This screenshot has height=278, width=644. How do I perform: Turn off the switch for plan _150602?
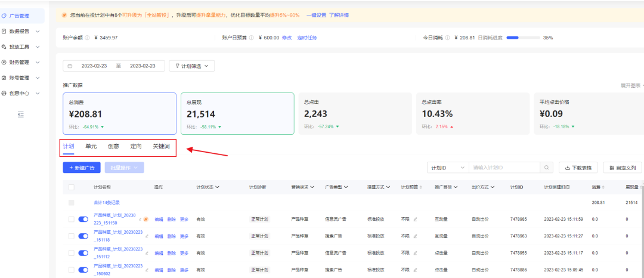coord(83,270)
